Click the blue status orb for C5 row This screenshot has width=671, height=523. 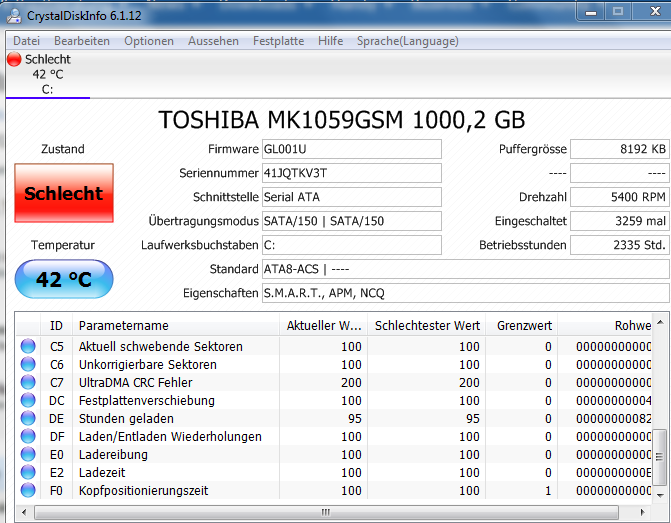pos(28,346)
